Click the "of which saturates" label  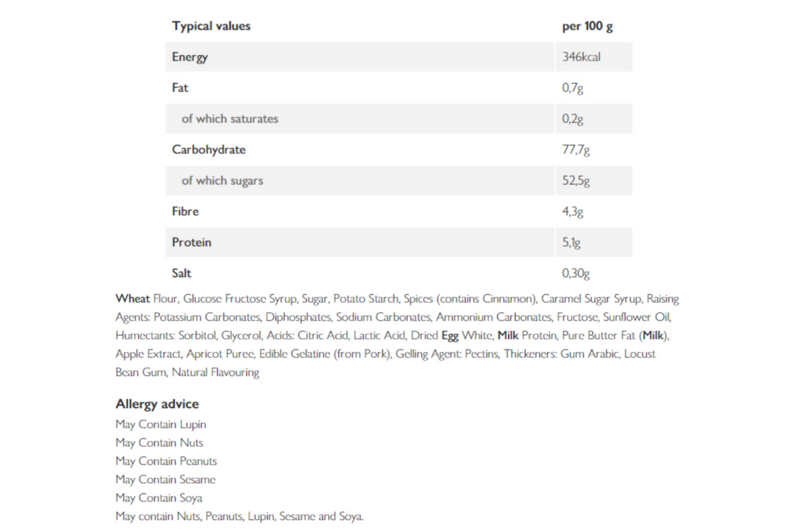230,118
